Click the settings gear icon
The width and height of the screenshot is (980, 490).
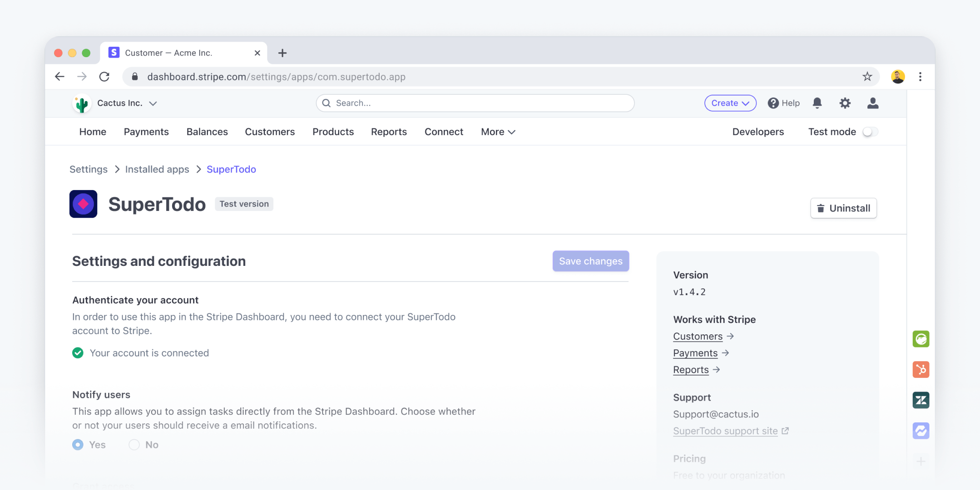tap(846, 103)
